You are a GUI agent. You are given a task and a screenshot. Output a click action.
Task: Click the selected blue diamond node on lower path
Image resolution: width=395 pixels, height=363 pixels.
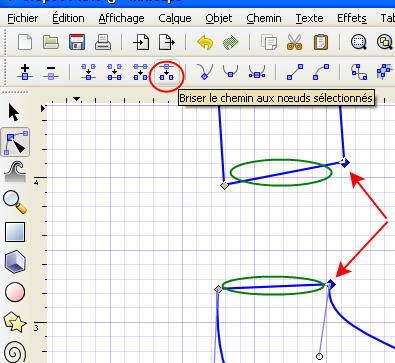coord(330,284)
